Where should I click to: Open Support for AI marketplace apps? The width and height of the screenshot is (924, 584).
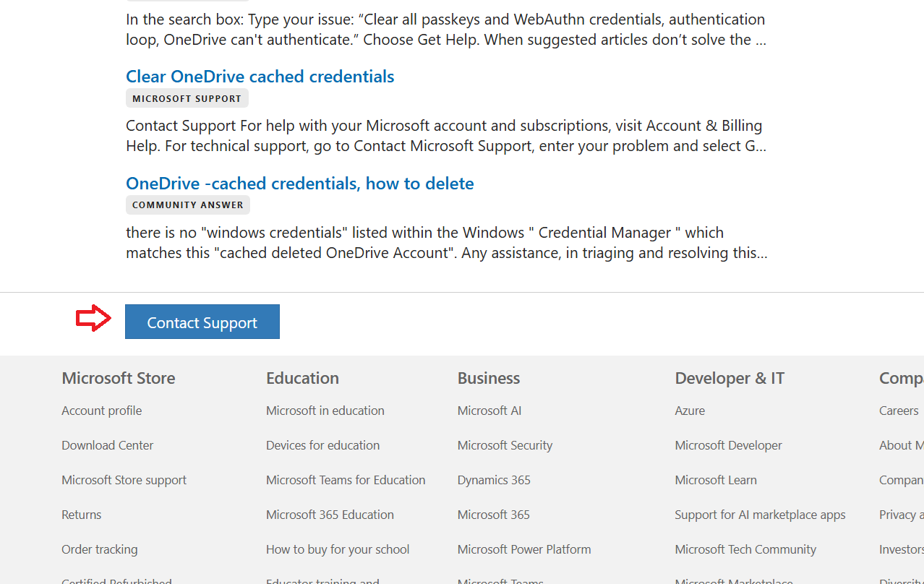coord(760,515)
